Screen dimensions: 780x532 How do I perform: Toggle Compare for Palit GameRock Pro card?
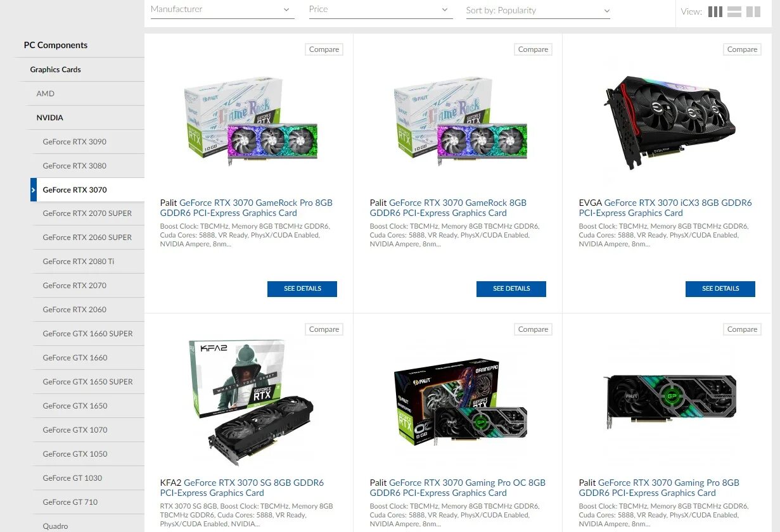[324, 49]
